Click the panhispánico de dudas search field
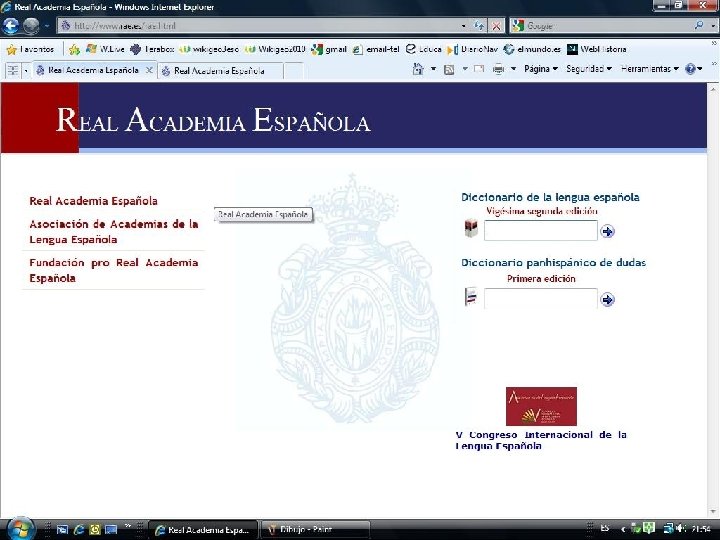The image size is (720, 540). click(540, 298)
